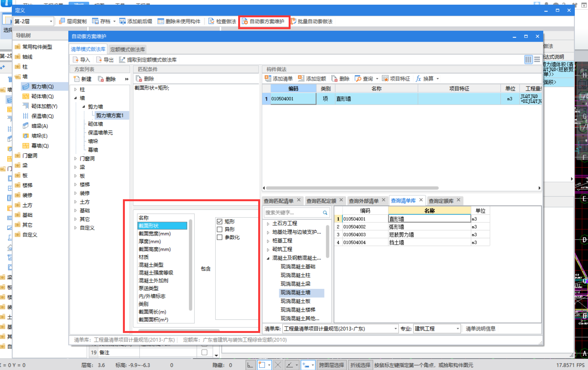Expand the 柱 node in 方案列表
The image size is (588, 370).
pos(75,89)
